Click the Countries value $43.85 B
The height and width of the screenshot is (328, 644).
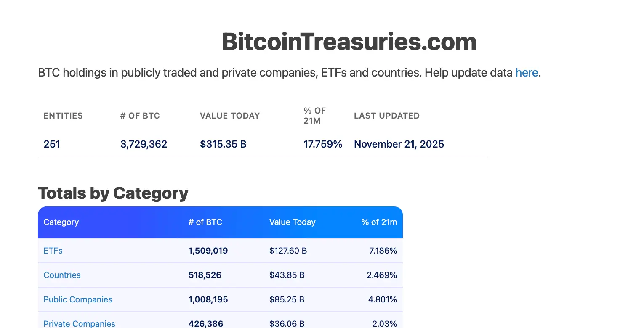click(x=287, y=275)
